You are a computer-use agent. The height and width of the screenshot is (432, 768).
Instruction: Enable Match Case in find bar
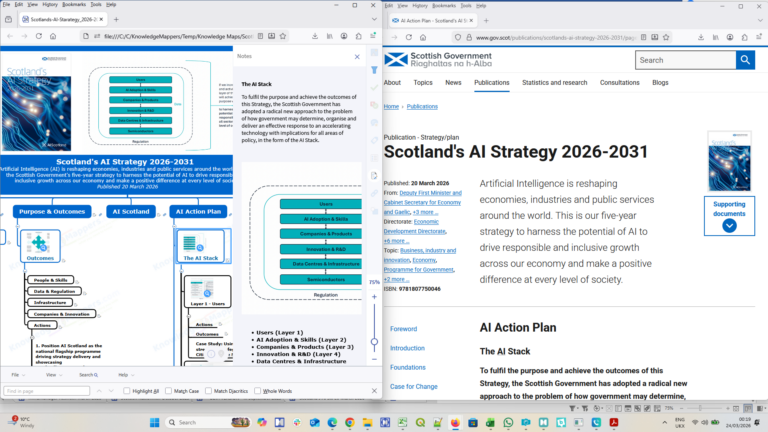pos(168,391)
